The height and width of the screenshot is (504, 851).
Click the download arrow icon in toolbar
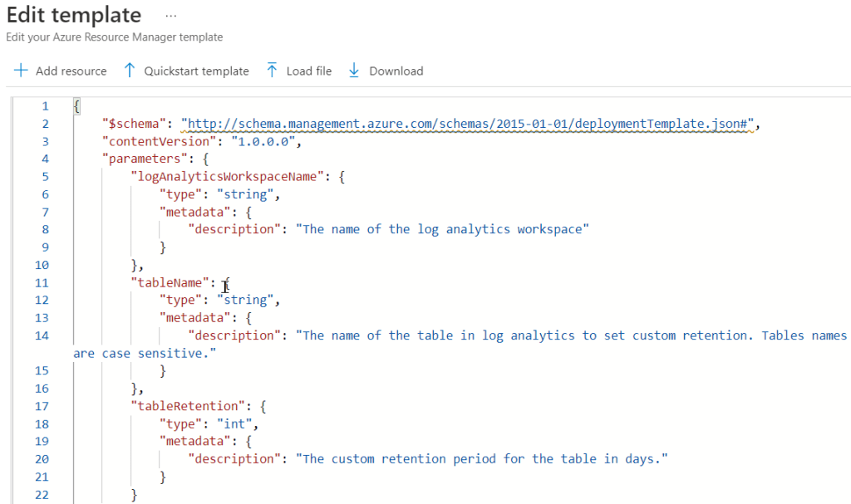(354, 71)
